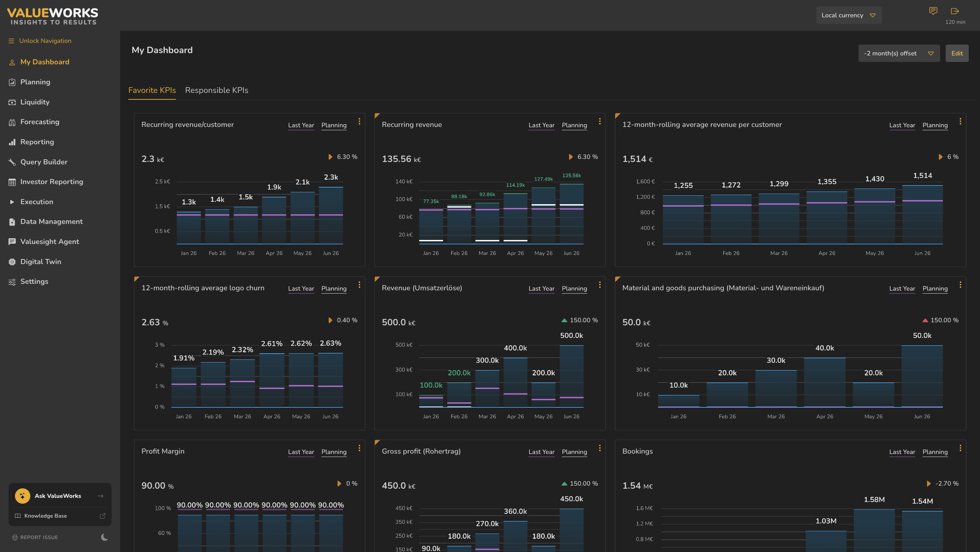Toggle Planning on Gross profit (Rohertrag) card
Image resolution: width=980 pixels, height=552 pixels.
(574, 452)
